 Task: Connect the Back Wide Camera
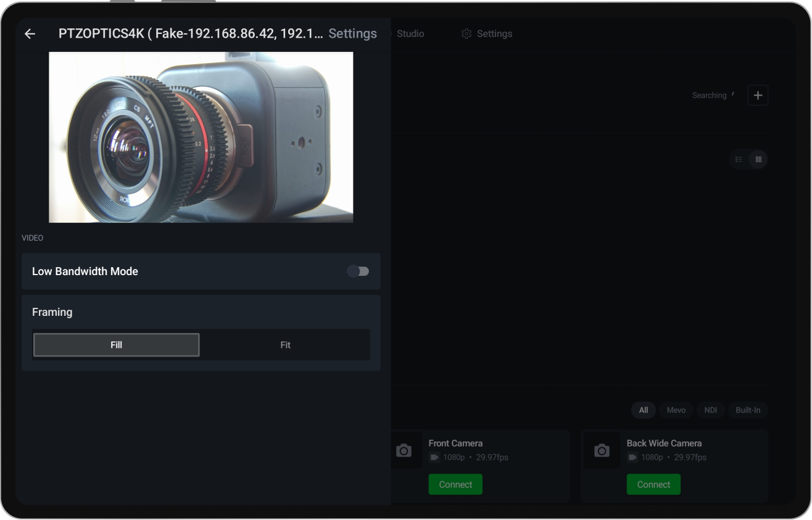point(653,484)
